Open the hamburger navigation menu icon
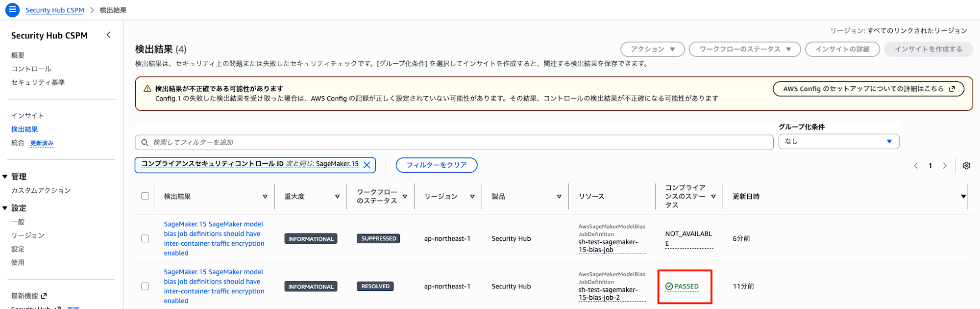This screenshot has height=309, width=980. [12, 10]
